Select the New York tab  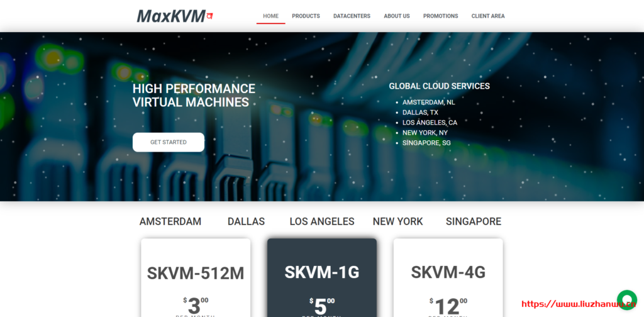(x=397, y=221)
